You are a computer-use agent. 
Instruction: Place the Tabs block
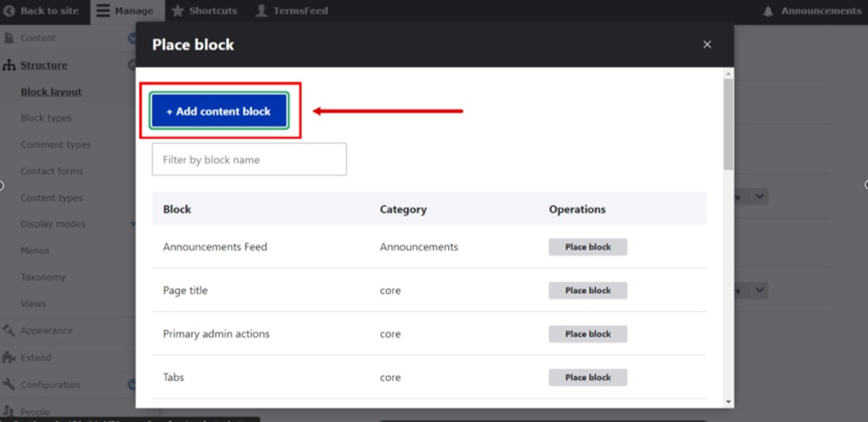pos(588,377)
